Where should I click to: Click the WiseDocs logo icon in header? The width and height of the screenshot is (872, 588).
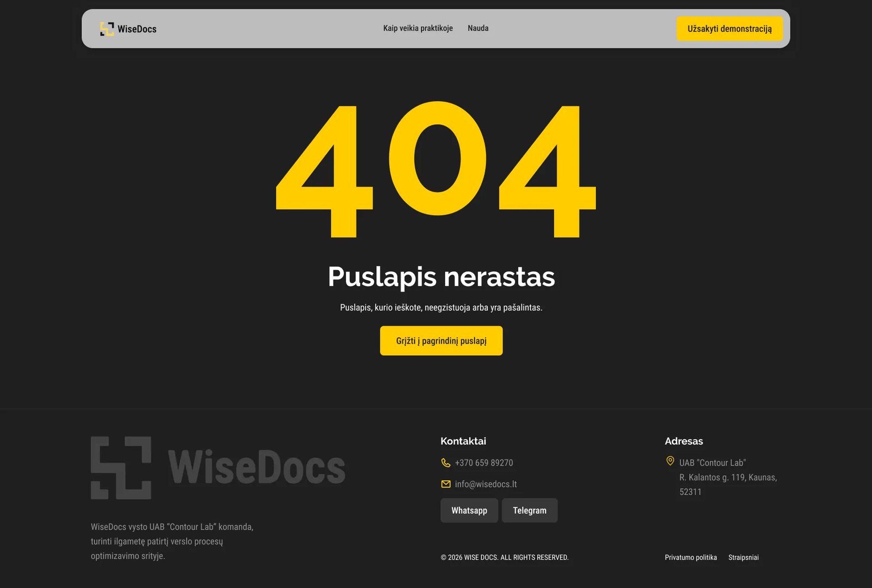point(107,29)
